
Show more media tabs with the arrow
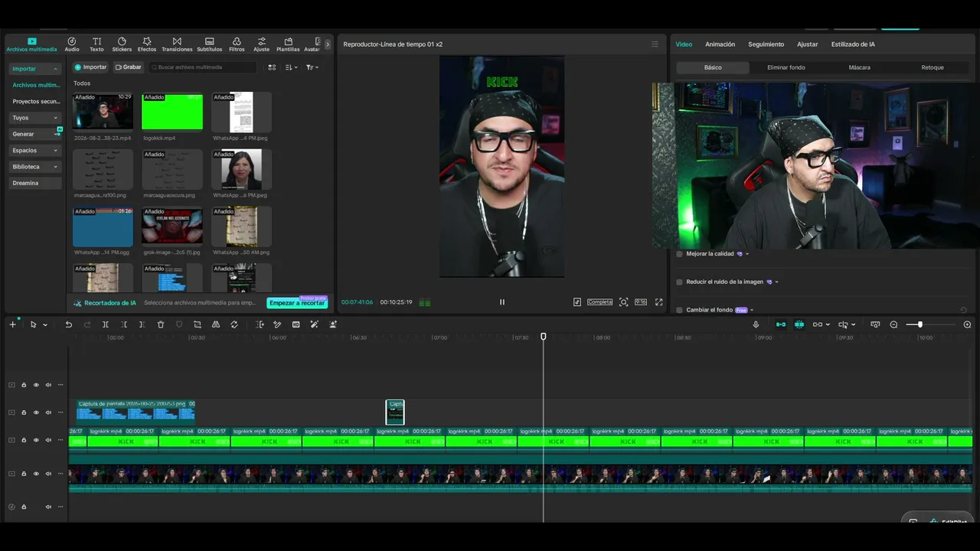pos(328,44)
